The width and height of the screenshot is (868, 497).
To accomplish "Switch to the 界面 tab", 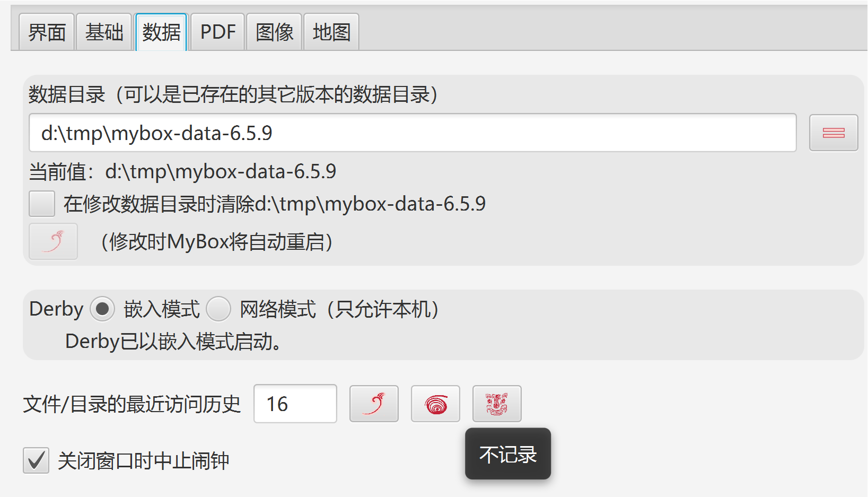I will pyautogui.click(x=47, y=32).
